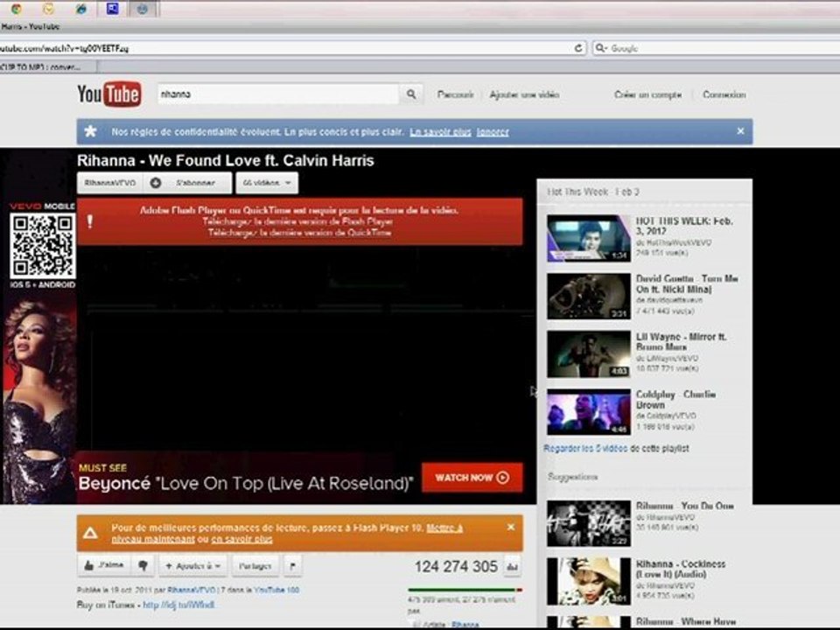The height and width of the screenshot is (630, 840).
Task: Click the blue square app icon in top bar
Action: click(x=113, y=9)
